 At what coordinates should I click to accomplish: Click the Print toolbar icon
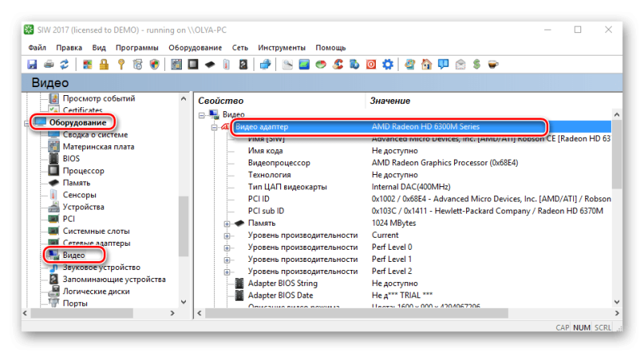click(47, 64)
